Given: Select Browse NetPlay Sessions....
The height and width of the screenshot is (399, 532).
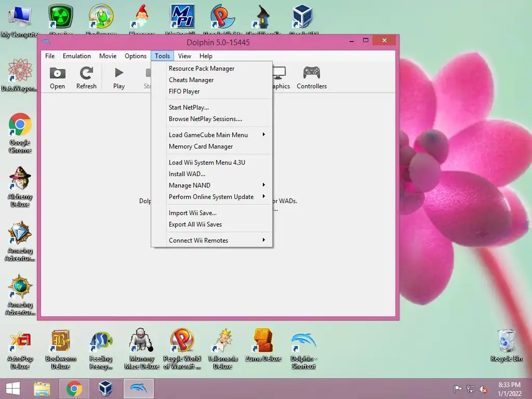Looking at the screenshot, I should click(211, 119).
